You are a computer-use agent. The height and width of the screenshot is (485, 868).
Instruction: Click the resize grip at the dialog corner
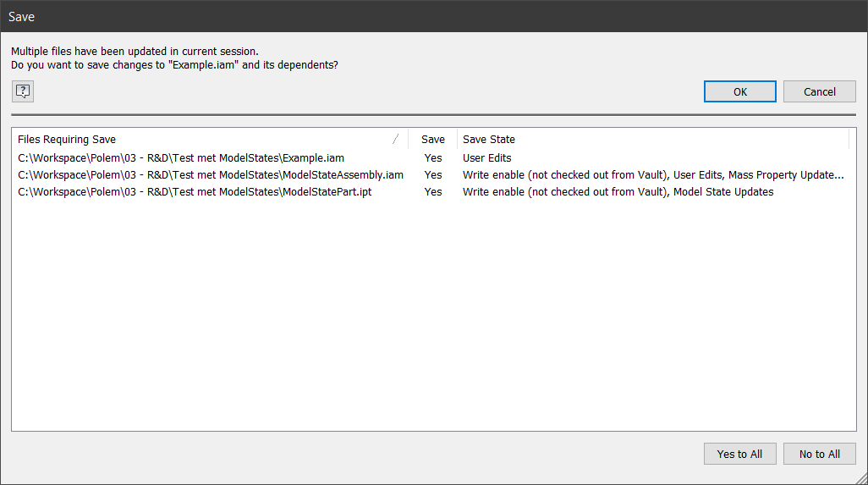(861, 478)
